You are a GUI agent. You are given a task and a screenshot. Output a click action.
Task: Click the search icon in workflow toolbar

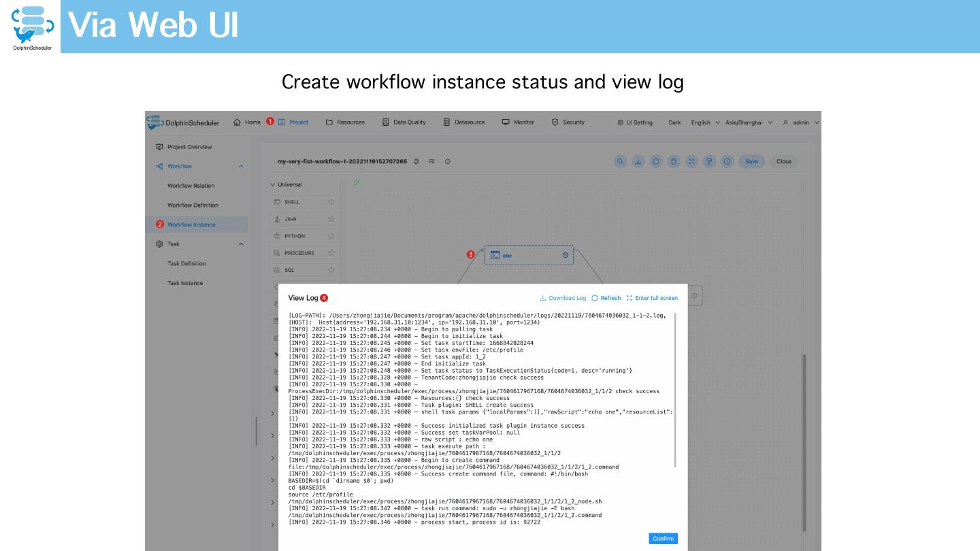pos(620,161)
